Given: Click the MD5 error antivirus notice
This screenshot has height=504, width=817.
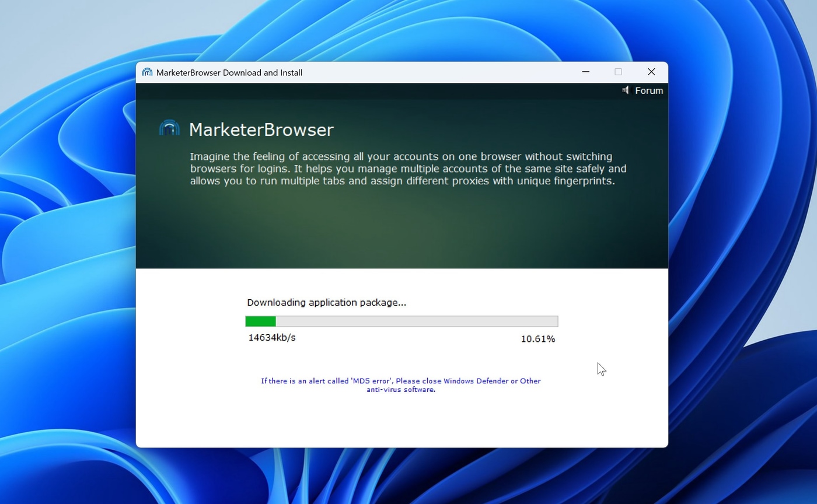Looking at the screenshot, I should tap(401, 385).
